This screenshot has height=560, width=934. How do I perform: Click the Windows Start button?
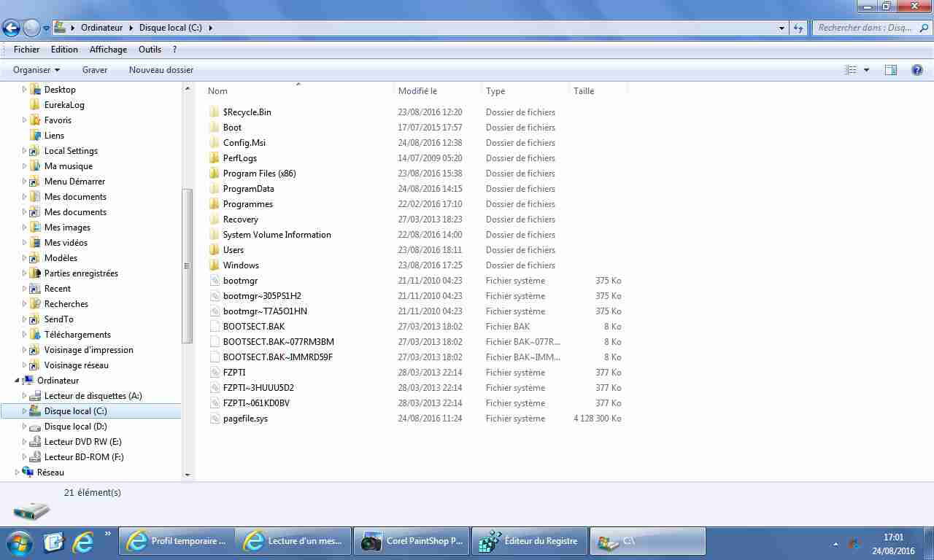pyautogui.click(x=19, y=542)
